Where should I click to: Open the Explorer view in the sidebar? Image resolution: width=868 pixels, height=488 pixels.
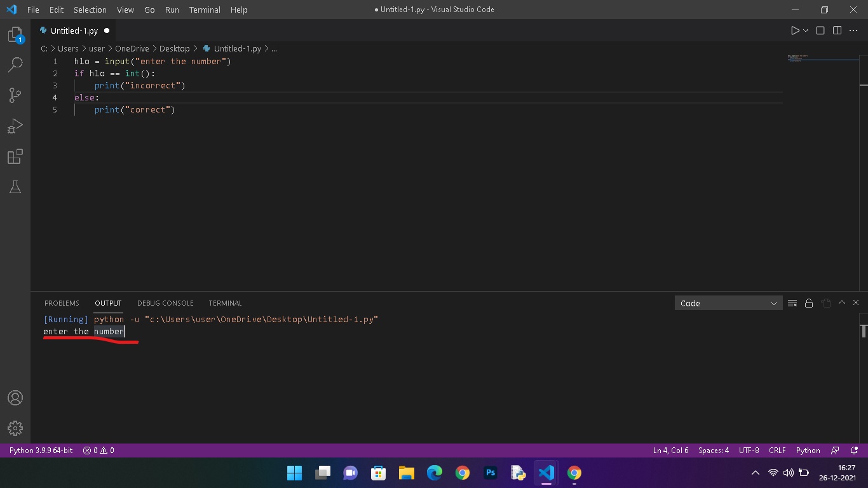[x=15, y=35]
